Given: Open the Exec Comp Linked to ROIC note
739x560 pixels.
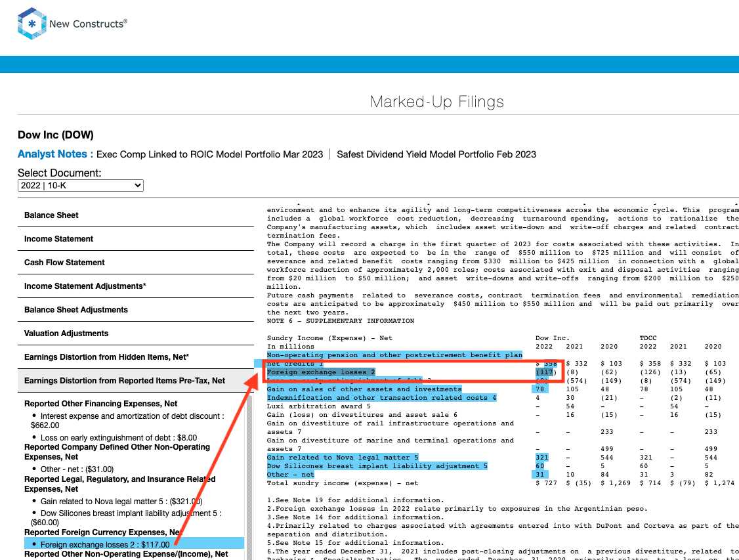Looking at the screenshot, I should (x=210, y=154).
